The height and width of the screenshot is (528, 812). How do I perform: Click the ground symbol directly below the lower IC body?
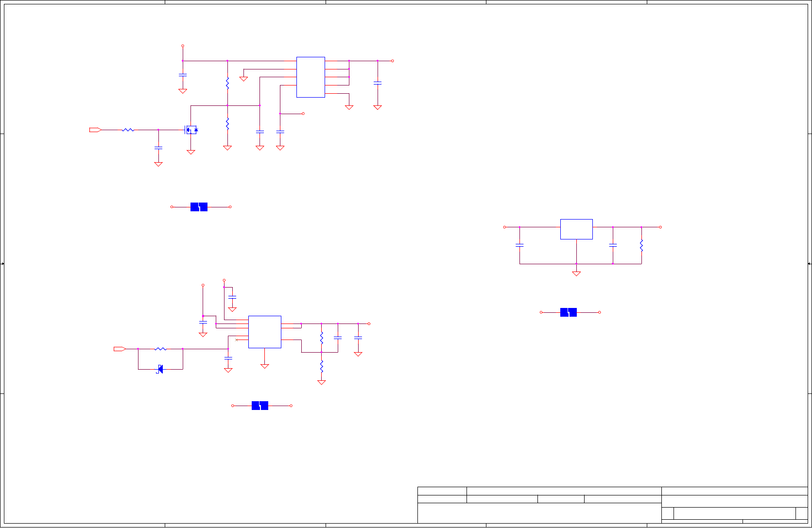[265, 366]
